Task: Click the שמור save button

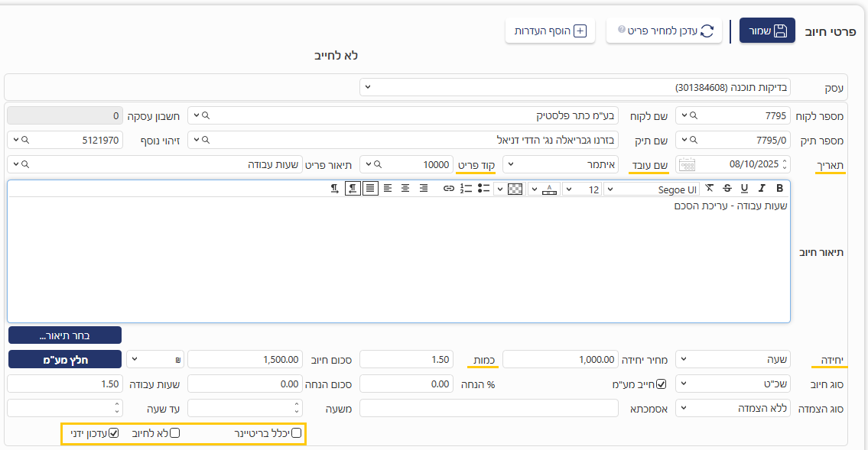Action: click(766, 31)
